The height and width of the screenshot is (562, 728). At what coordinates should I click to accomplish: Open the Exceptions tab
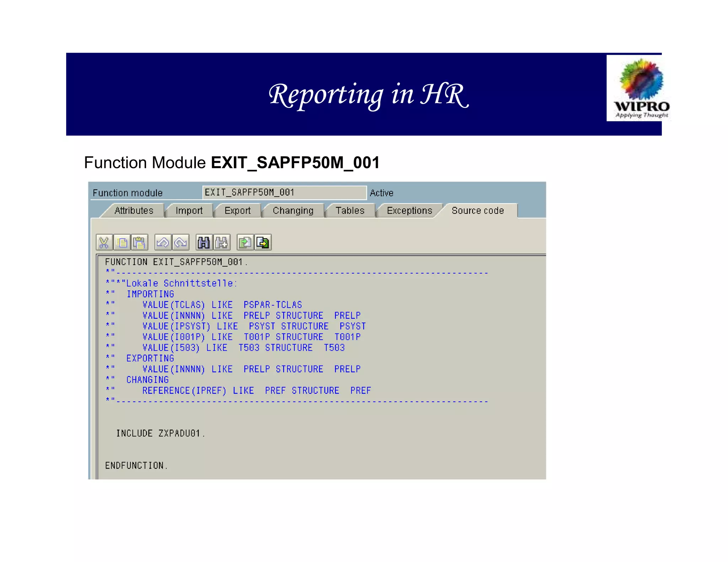click(409, 211)
